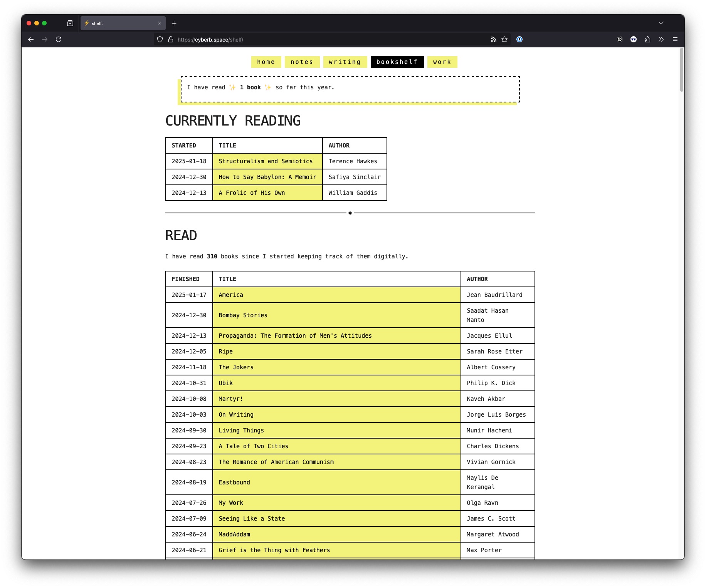Screen dimensions: 706x588
Task: Switch to the writing page
Action: (345, 62)
